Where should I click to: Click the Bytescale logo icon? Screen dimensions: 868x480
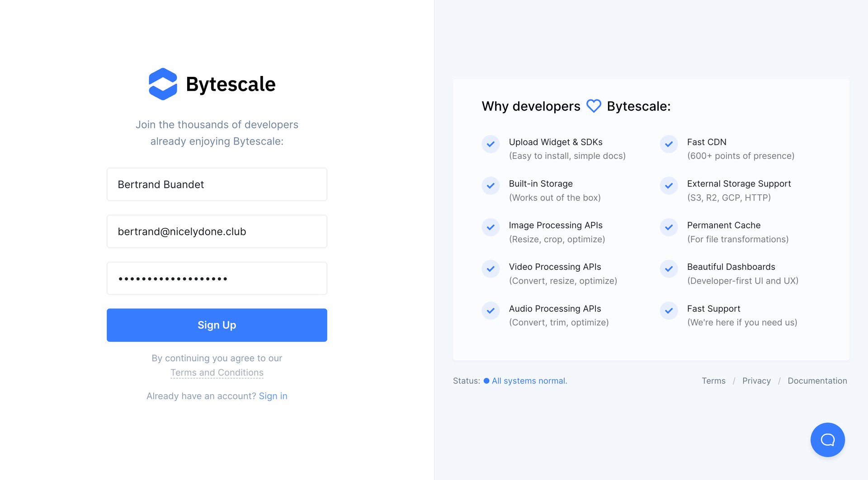click(x=163, y=84)
